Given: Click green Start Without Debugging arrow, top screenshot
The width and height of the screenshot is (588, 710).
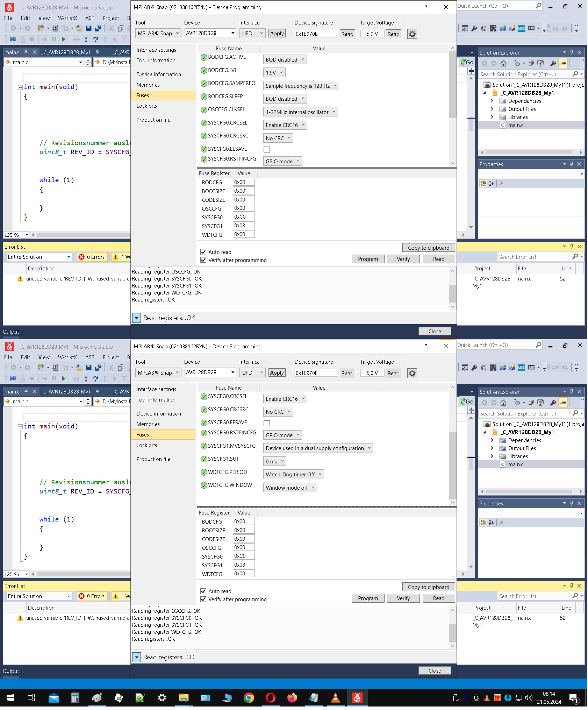Looking at the screenshot, I should [63, 39].
